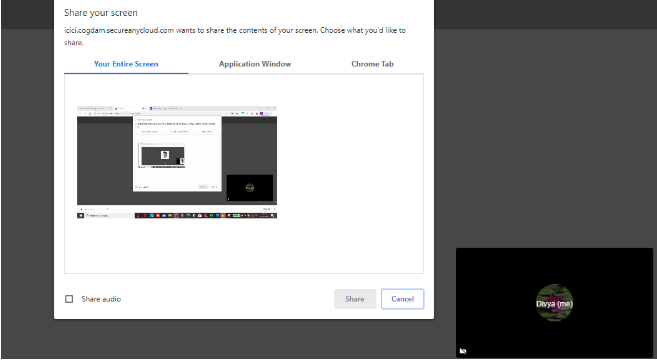Enable the Share audio checkbox

[69, 299]
